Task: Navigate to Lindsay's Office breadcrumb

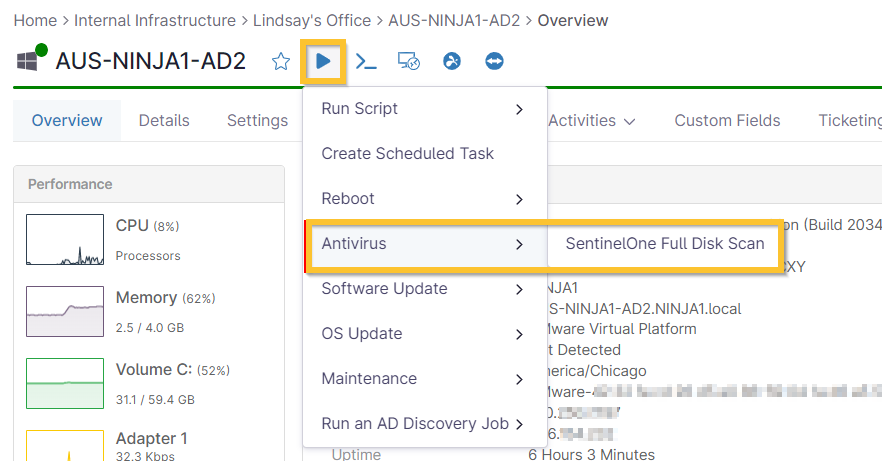Action: (x=311, y=20)
